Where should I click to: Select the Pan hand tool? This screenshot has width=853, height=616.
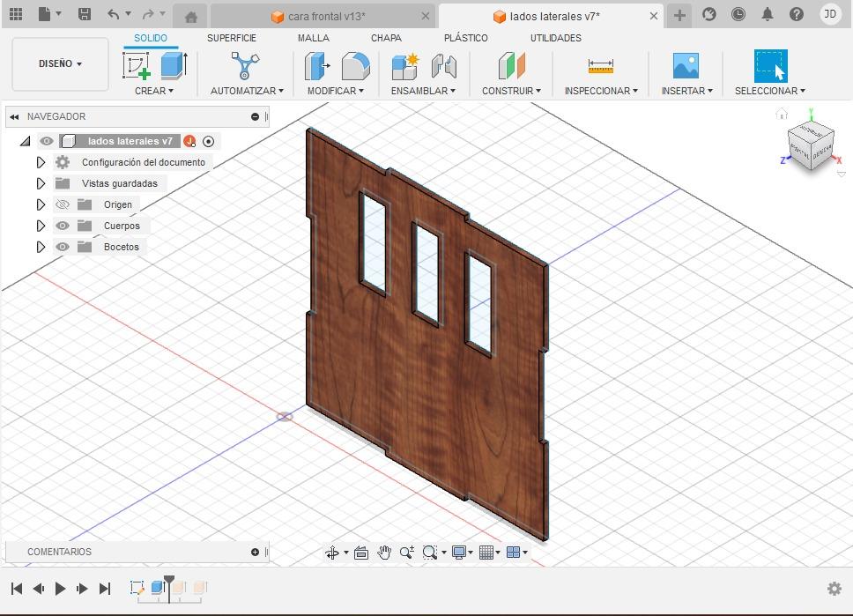point(384,553)
